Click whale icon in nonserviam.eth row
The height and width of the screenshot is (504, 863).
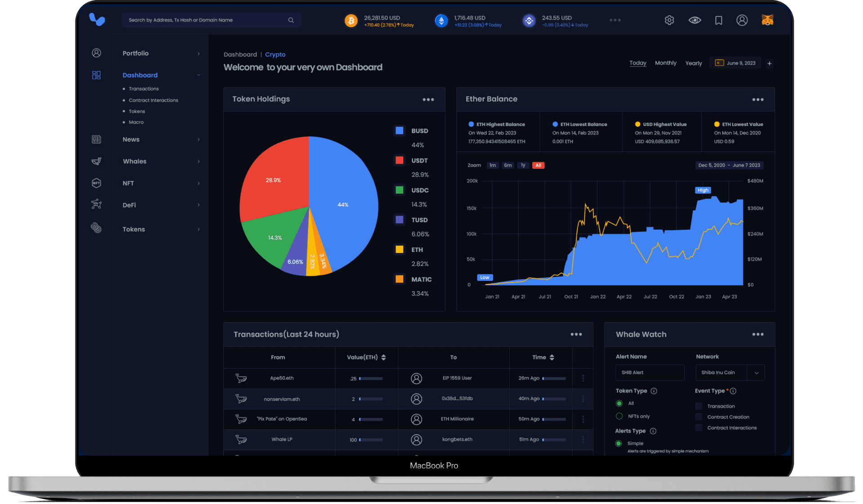[241, 398]
